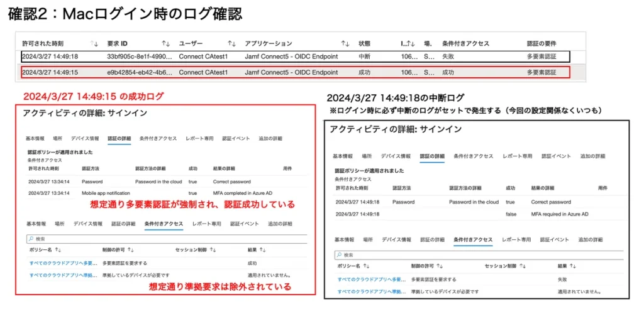Click セッション制御 sort arrows in black-bordered panel
The width and height of the screenshot is (644, 309).
click(521, 265)
